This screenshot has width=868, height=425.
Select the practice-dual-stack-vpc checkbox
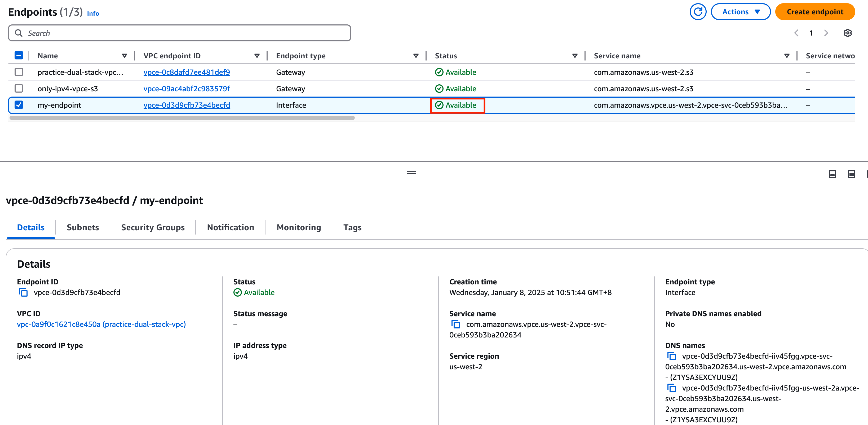coord(19,72)
